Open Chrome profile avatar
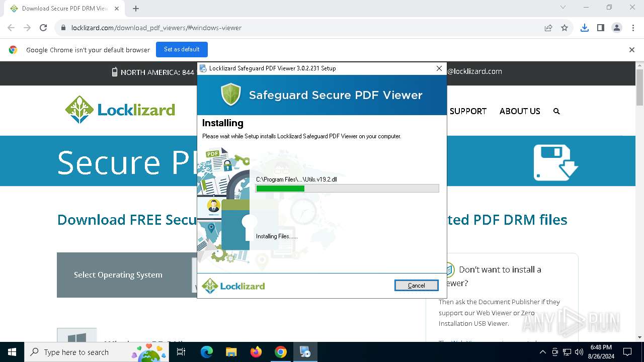Image resolution: width=644 pixels, height=362 pixels. point(617,28)
